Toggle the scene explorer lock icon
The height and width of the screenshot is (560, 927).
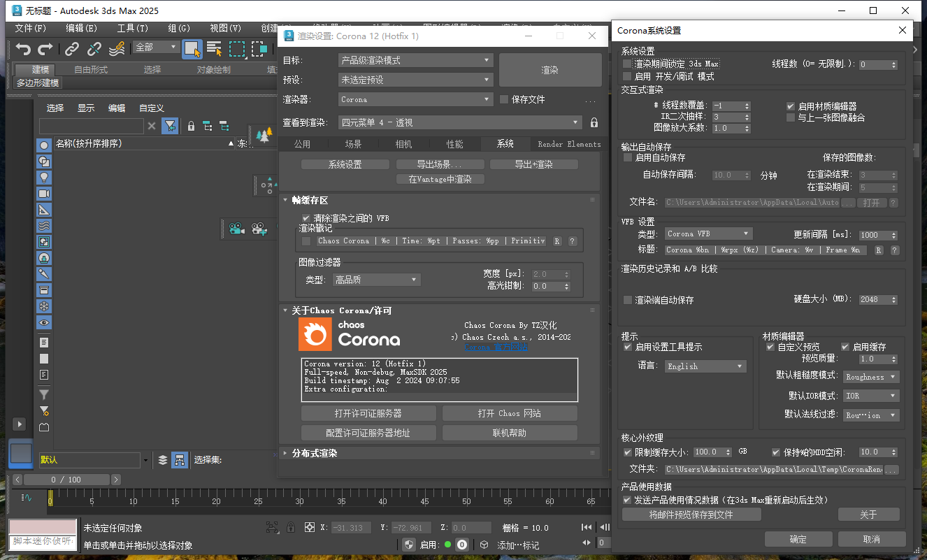point(191,126)
